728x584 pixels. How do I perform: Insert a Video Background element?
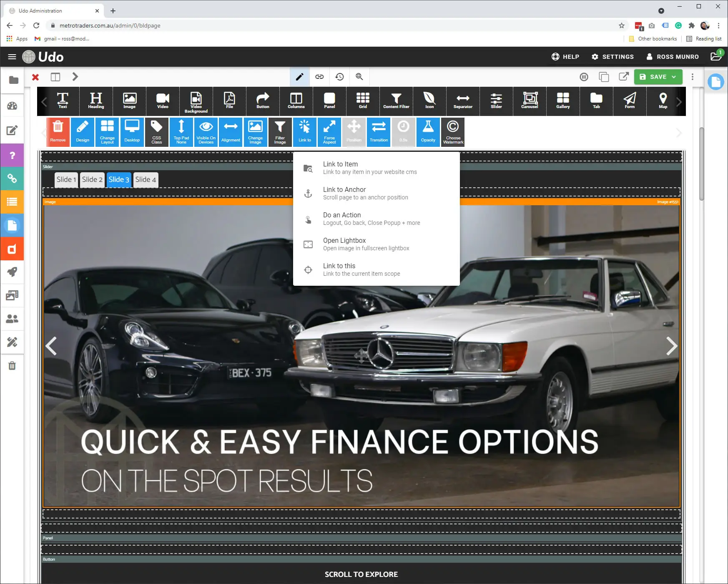coord(196,101)
